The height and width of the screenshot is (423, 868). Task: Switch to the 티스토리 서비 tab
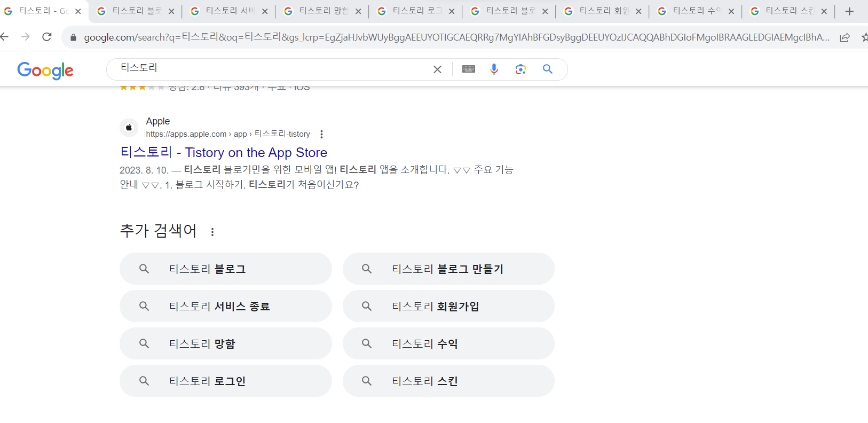(230, 11)
